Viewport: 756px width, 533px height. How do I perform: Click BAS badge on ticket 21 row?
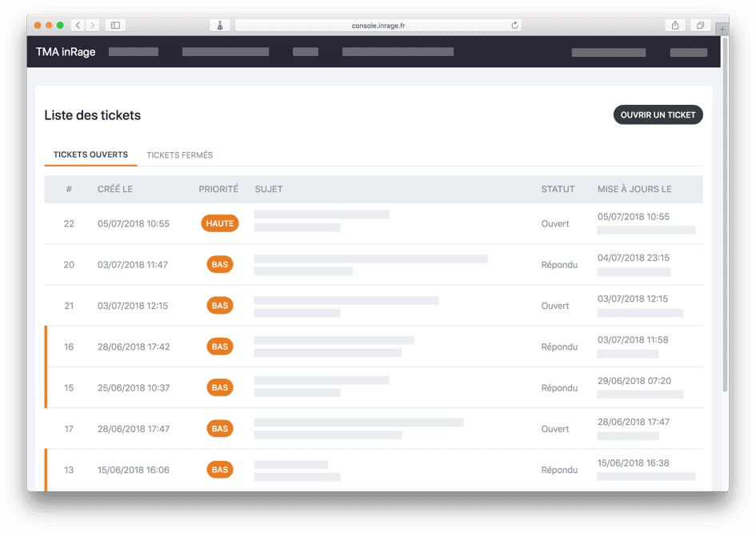[220, 306]
